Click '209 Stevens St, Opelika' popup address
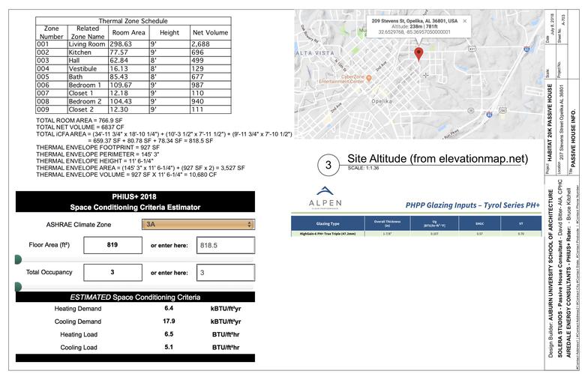Image resolution: width=588 pixels, height=380 pixels. point(414,21)
